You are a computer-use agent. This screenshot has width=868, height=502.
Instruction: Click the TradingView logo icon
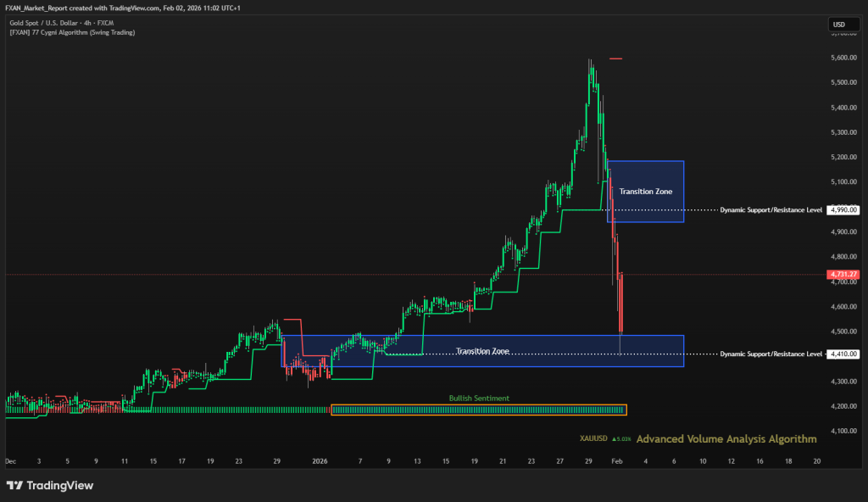[14, 486]
